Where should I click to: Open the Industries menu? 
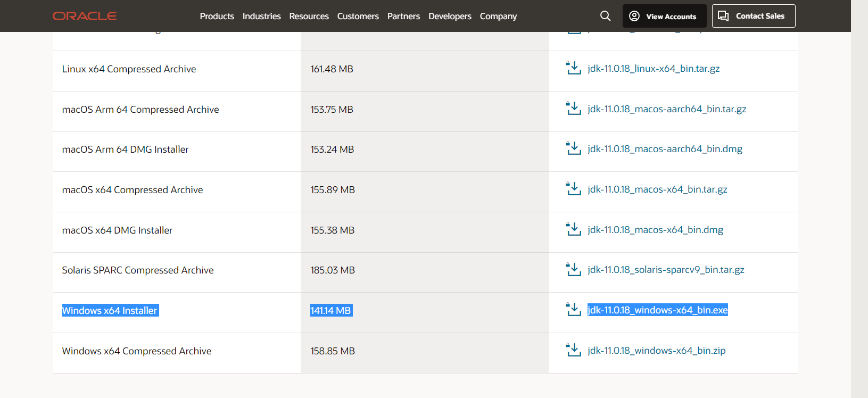[261, 16]
